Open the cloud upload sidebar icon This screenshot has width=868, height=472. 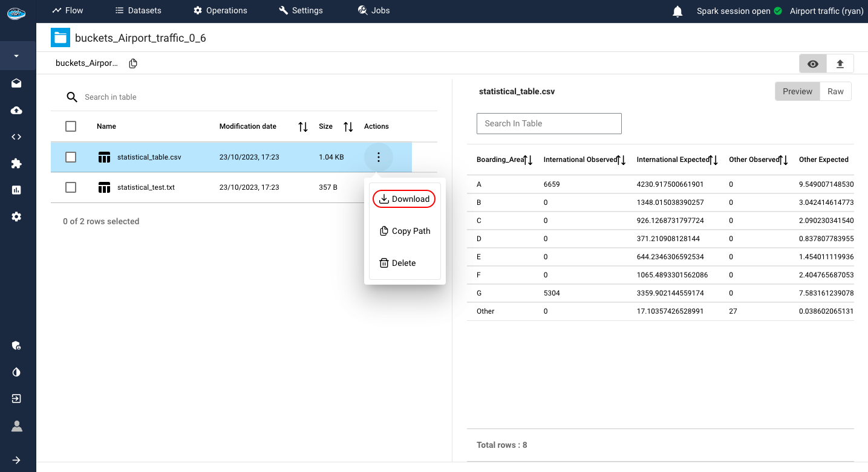[16, 110]
